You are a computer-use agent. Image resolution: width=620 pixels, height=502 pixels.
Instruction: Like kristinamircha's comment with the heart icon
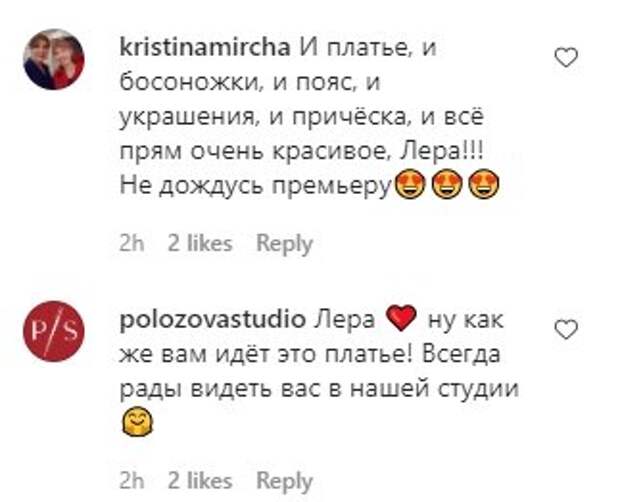pos(566,57)
